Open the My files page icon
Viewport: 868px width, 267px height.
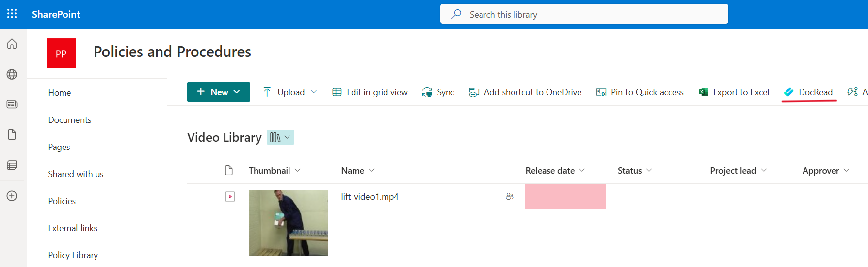click(x=12, y=135)
